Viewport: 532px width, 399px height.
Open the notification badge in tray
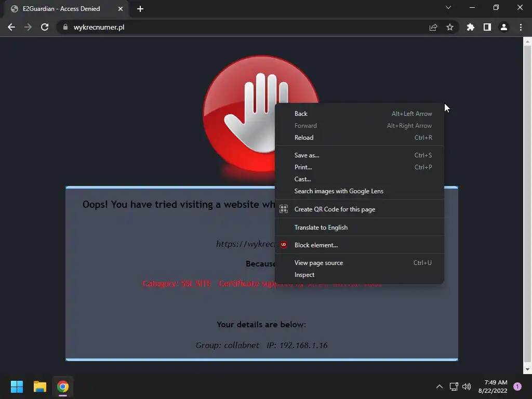tap(517, 387)
